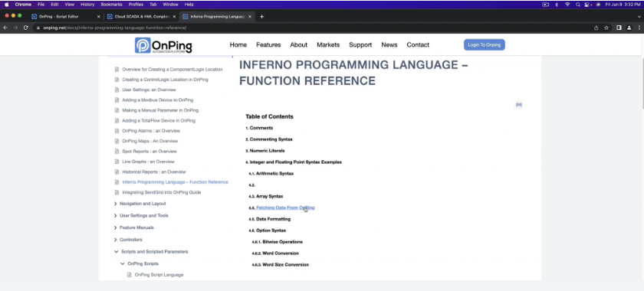Click the Login To Onping button

click(485, 44)
